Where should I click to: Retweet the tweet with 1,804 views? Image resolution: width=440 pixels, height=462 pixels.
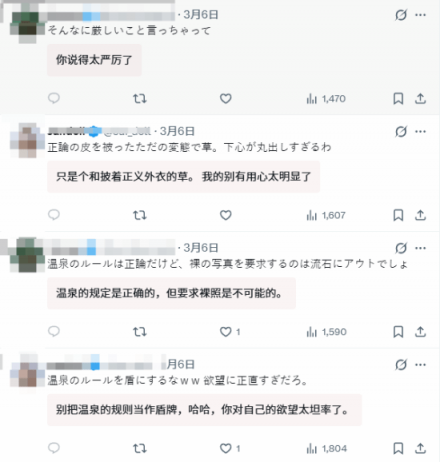tap(140, 448)
